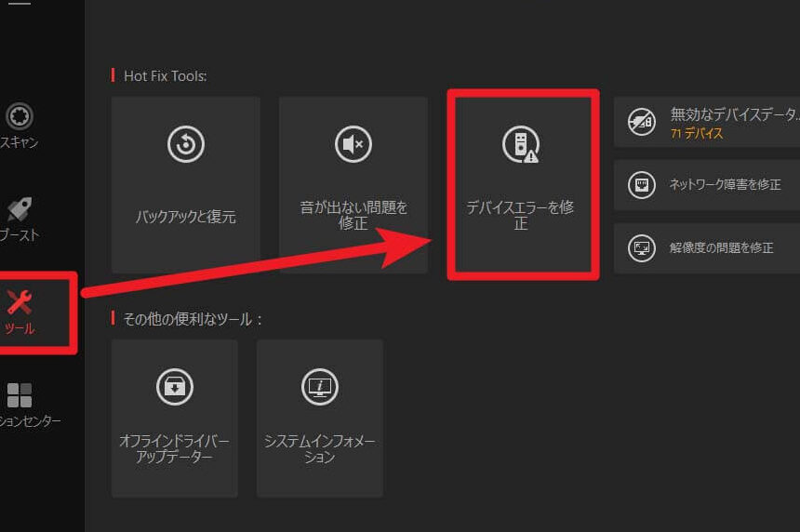Click the orange 71 デバイス count text
Viewport: 800px width, 532px height.
click(x=697, y=134)
